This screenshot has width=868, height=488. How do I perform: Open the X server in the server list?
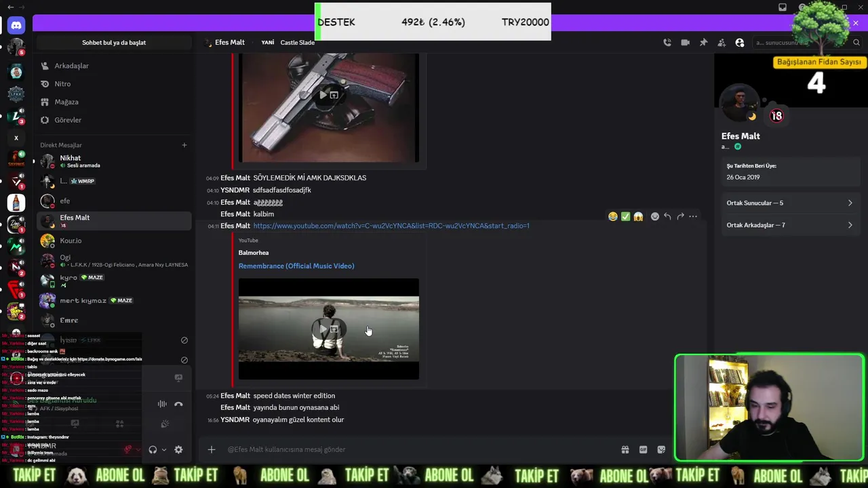pyautogui.click(x=16, y=138)
